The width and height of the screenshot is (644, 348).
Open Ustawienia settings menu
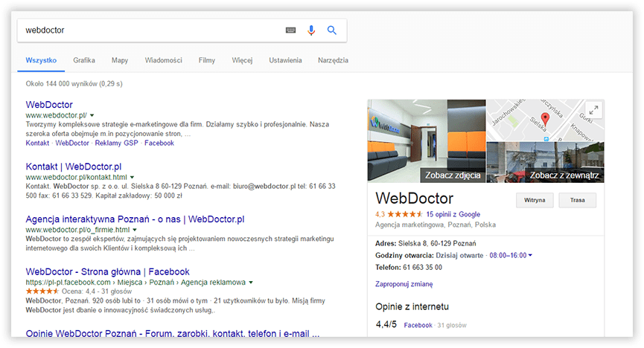285,60
